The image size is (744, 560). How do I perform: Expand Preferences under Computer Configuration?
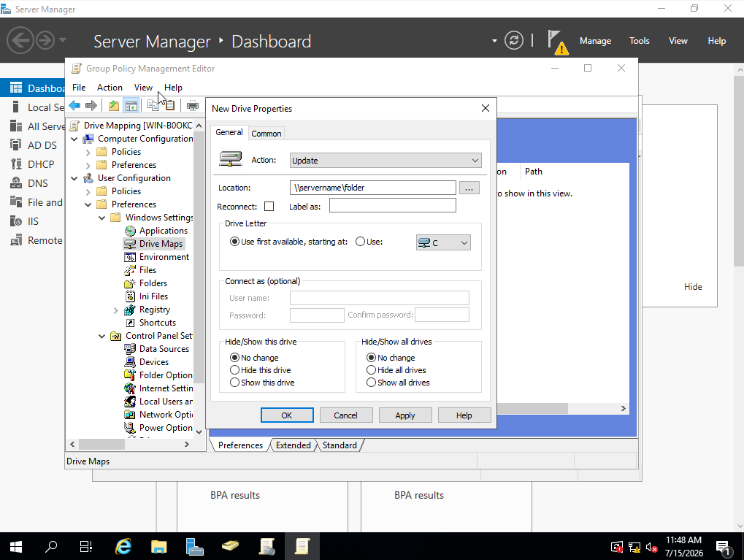[88, 165]
